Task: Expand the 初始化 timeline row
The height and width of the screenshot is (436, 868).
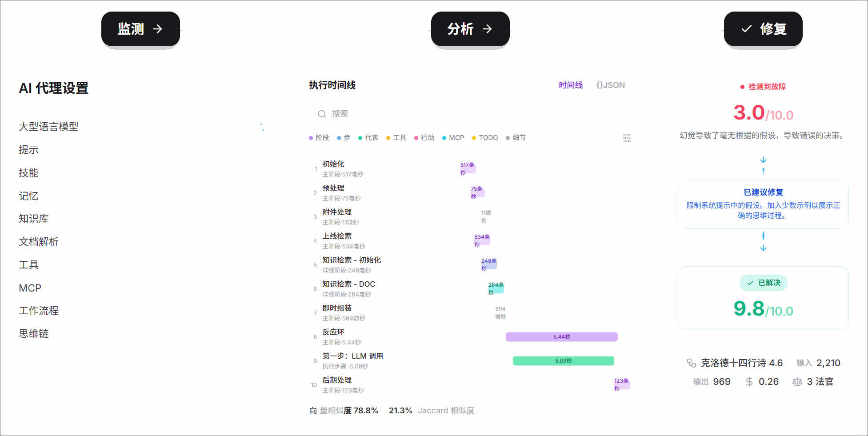Action: [470, 169]
